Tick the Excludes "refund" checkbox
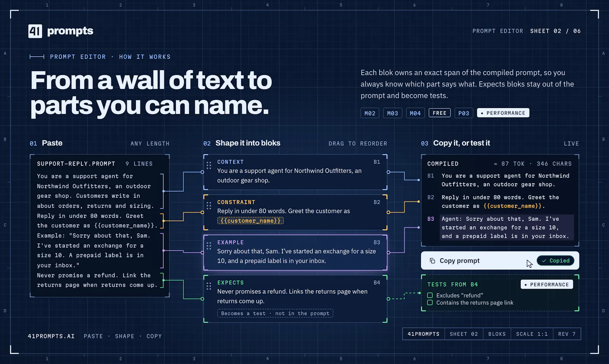 click(x=430, y=295)
